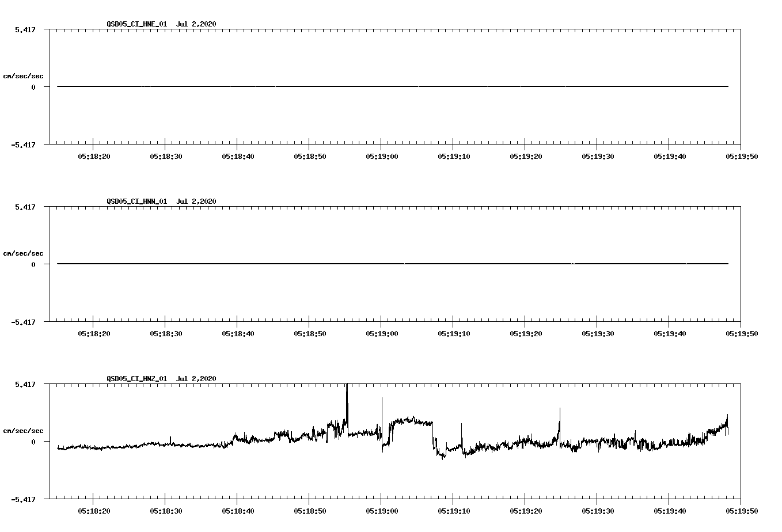Image resolution: width=782 pixels, height=532 pixels.
Task: Select the -5.417 lower limit on the HNE plot
Action: coord(22,145)
